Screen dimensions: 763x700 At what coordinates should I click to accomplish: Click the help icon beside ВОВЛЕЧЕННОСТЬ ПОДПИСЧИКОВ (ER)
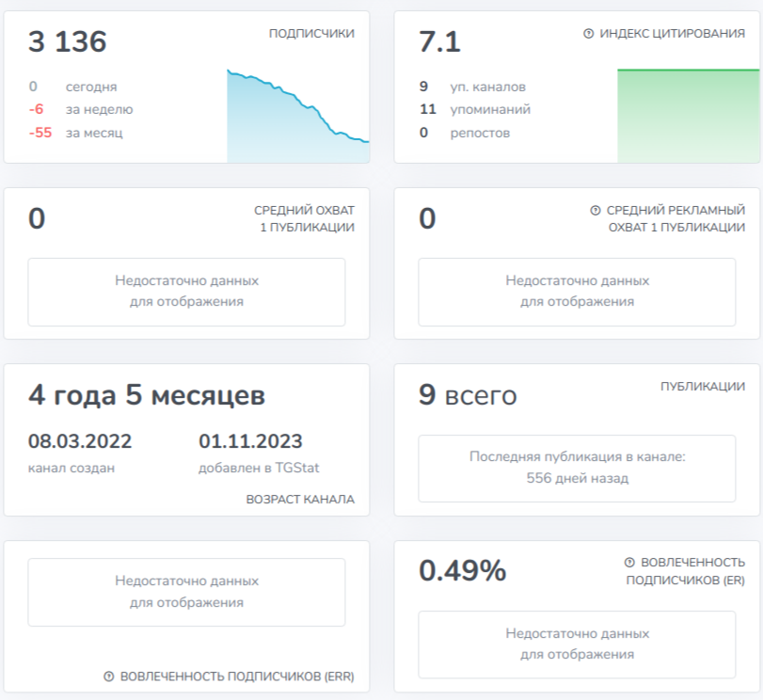click(629, 563)
